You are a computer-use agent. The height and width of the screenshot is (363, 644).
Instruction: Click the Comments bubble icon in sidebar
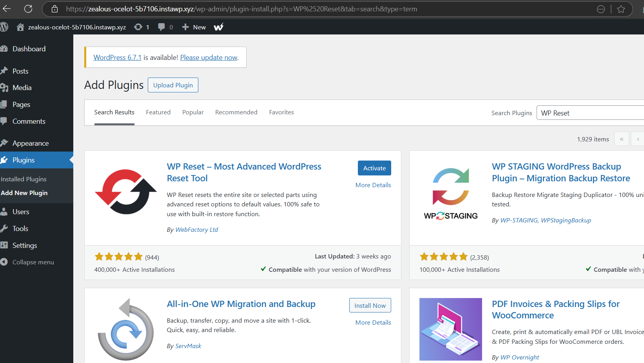[x=4, y=121]
